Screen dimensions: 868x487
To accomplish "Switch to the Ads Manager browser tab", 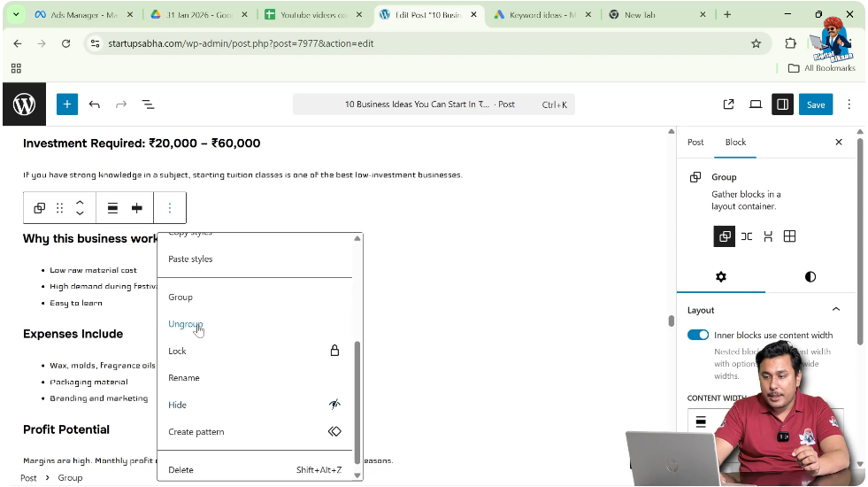I will click(83, 15).
